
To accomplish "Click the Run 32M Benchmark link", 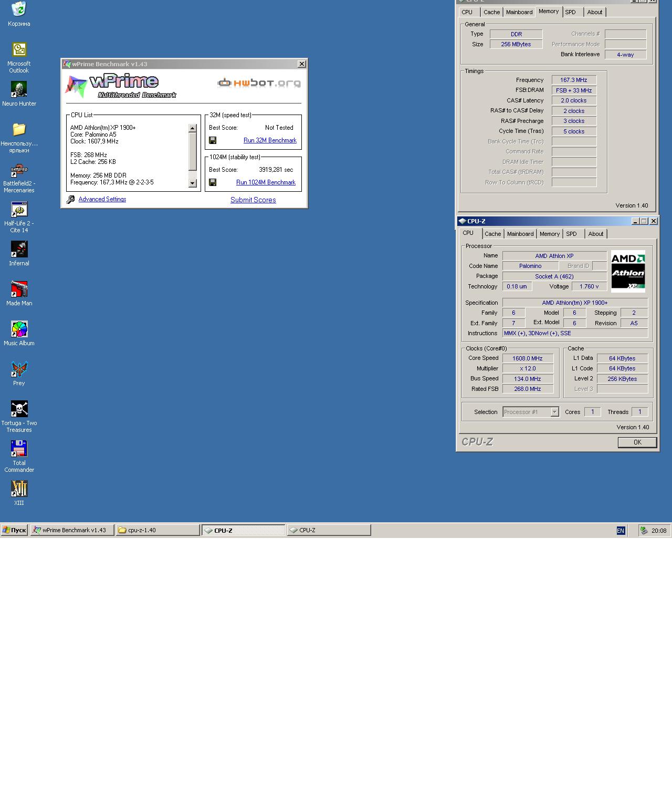I will [x=270, y=140].
